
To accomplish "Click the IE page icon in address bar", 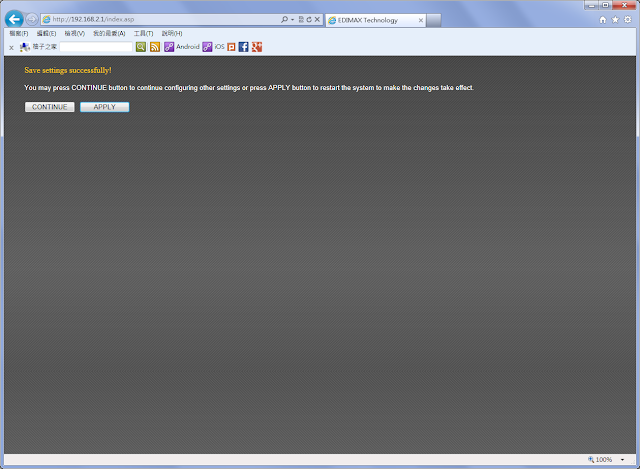I will coord(47,19).
